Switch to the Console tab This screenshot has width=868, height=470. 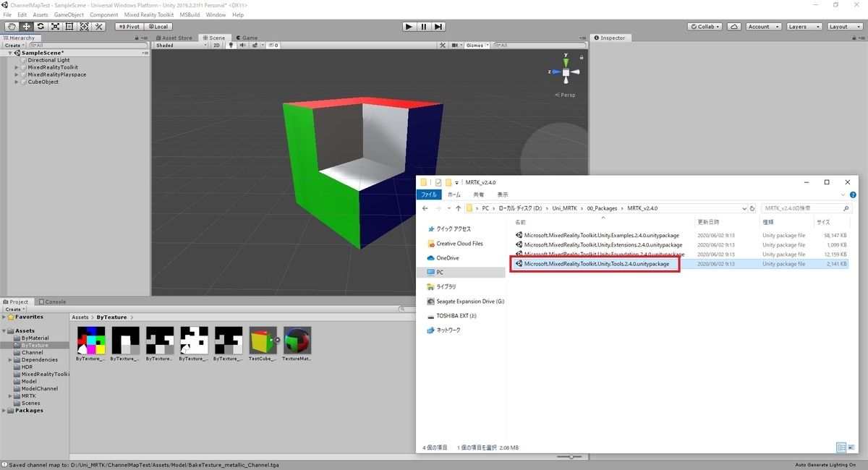pyautogui.click(x=52, y=302)
